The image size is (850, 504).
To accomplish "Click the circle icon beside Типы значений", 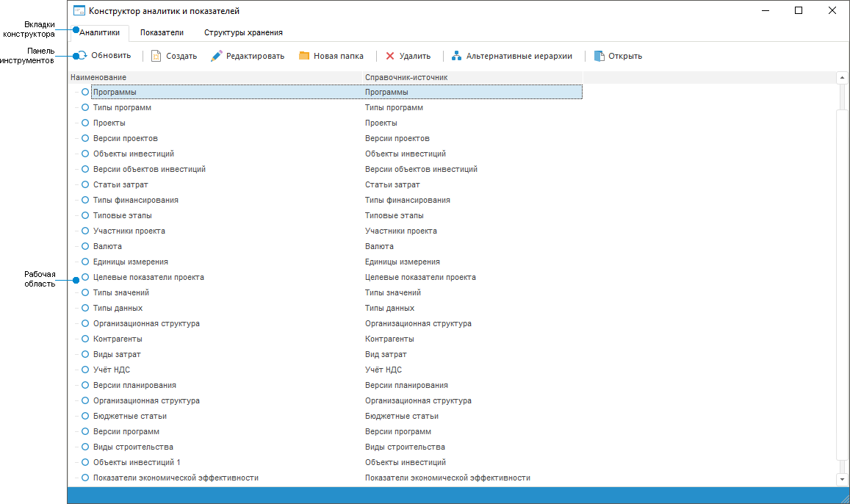I will tap(85, 292).
